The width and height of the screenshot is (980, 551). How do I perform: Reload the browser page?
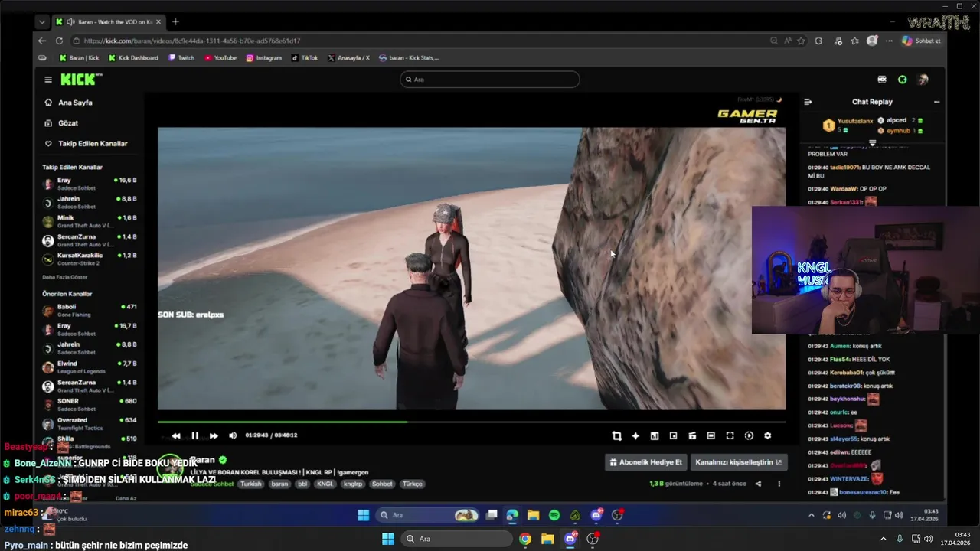59,41
